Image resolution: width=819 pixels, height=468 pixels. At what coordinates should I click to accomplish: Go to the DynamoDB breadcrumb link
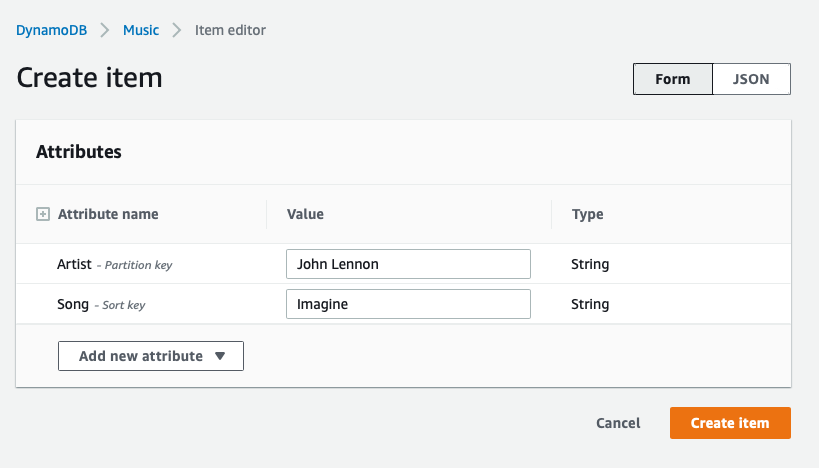click(x=52, y=30)
